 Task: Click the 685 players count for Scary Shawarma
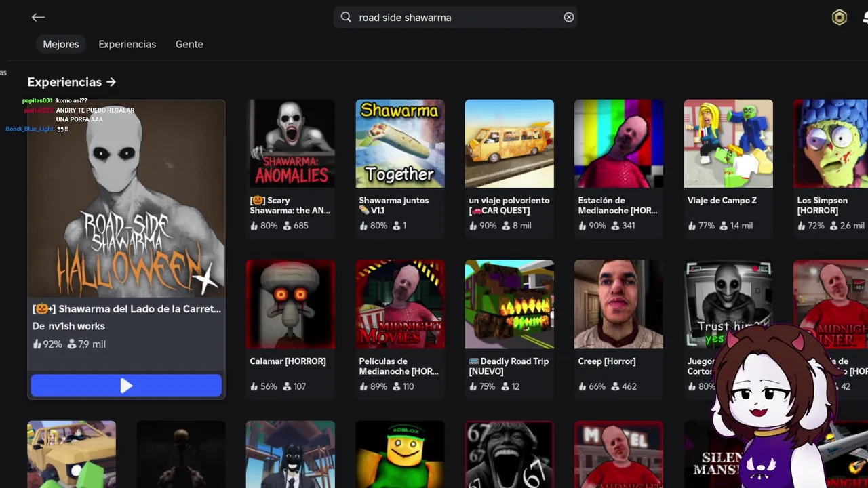coord(296,226)
